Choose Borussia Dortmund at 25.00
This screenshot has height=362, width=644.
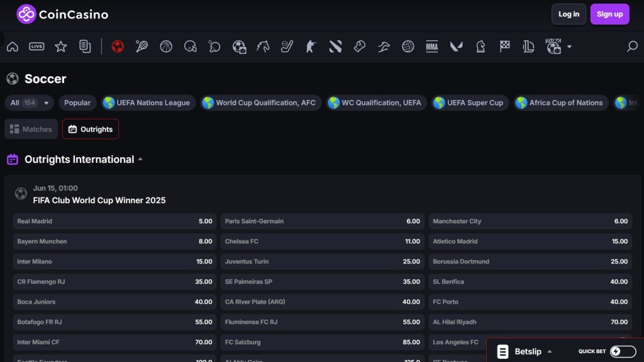click(x=530, y=261)
